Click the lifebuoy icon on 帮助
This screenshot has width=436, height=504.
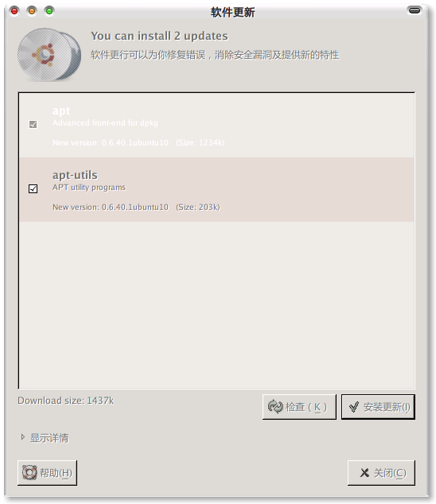29,472
